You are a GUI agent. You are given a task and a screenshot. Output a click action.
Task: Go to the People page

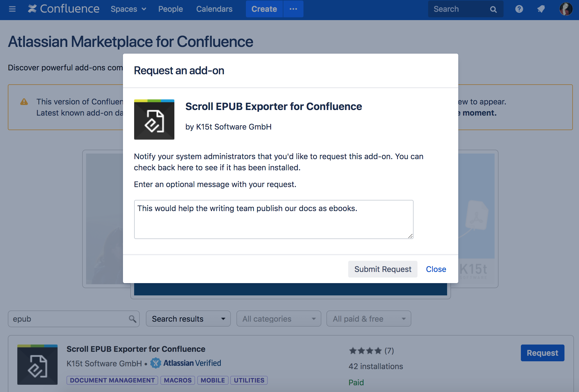170,9
